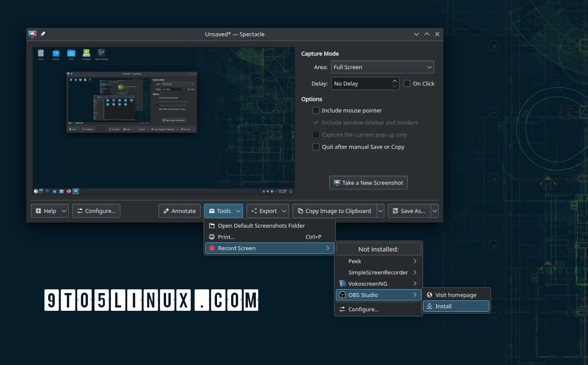This screenshot has height=365, width=588.
Task: Click the globe icon beside Visit homepage
Action: 429,295
